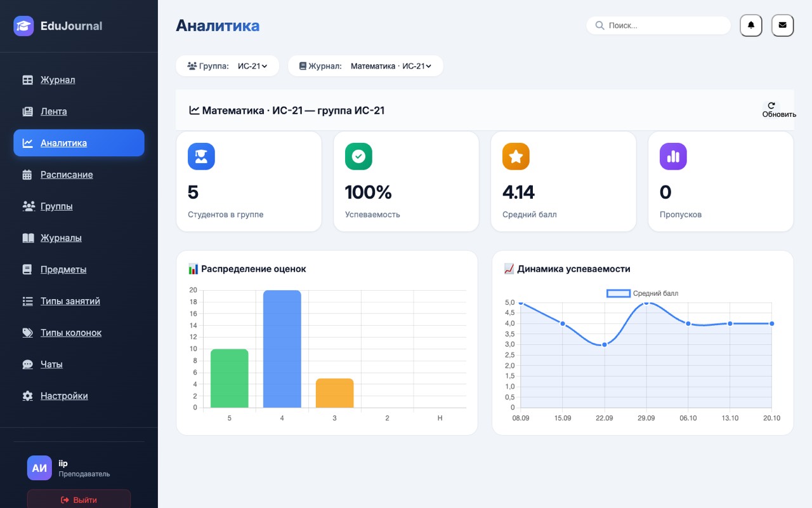Image resolution: width=812 pixels, height=508 pixels.
Task: Click the green bar for grade 5
Action: (x=229, y=378)
